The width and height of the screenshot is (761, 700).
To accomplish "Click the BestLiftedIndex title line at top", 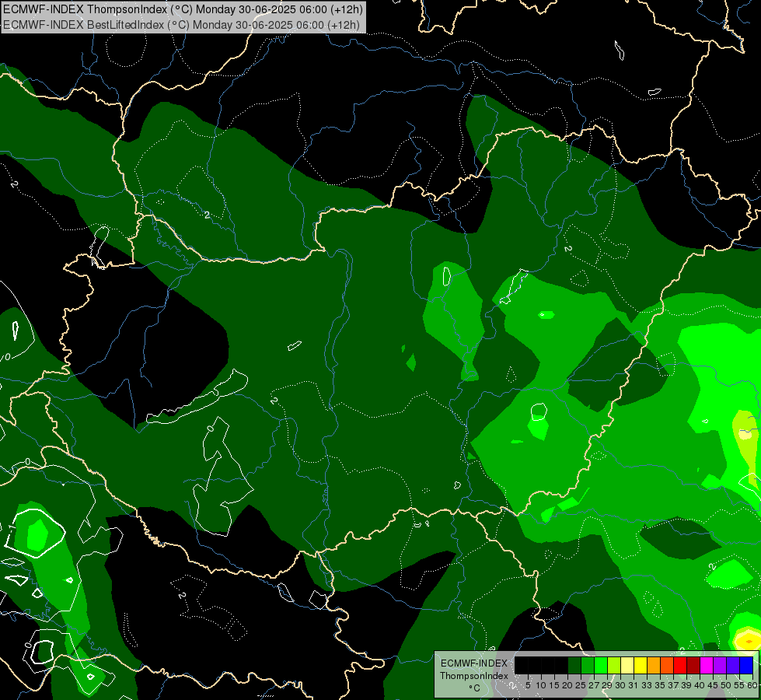I will pyautogui.click(x=182, y=25).
